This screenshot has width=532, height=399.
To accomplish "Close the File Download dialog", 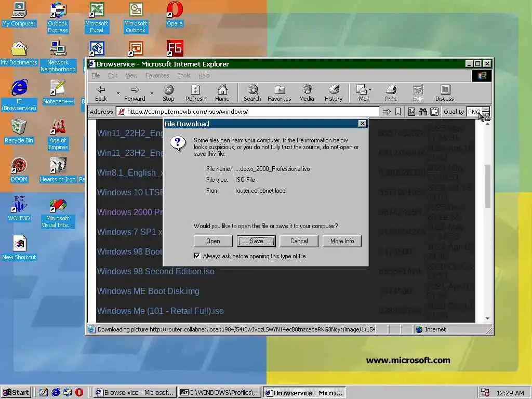I will tap(362, 124).
